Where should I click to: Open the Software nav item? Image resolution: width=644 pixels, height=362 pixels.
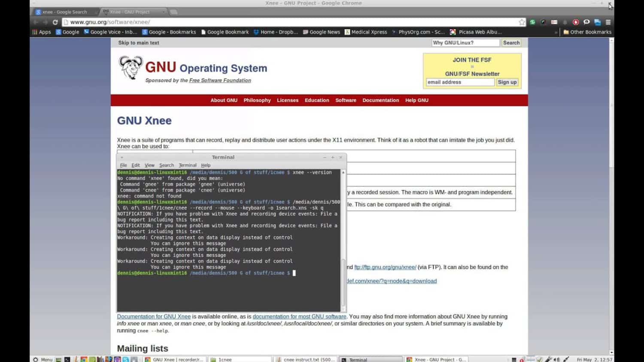tap(346, 100)
